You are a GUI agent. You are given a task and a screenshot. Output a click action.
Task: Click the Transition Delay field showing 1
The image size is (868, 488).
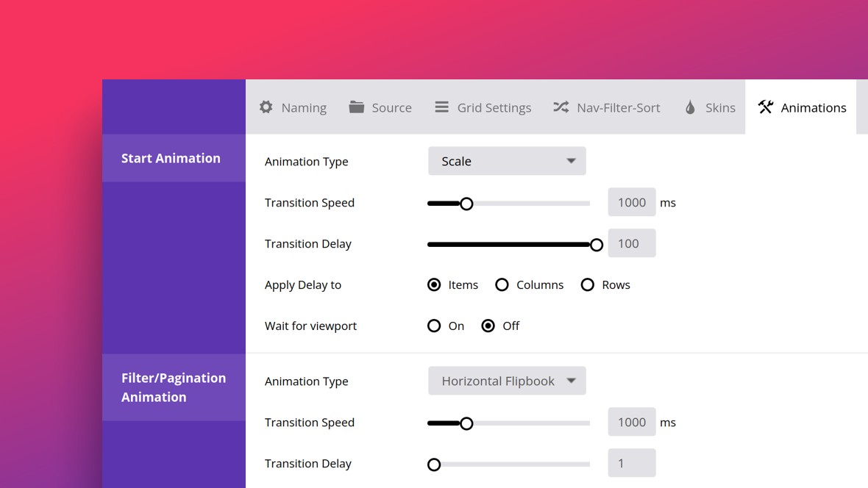tap(632, 462)
